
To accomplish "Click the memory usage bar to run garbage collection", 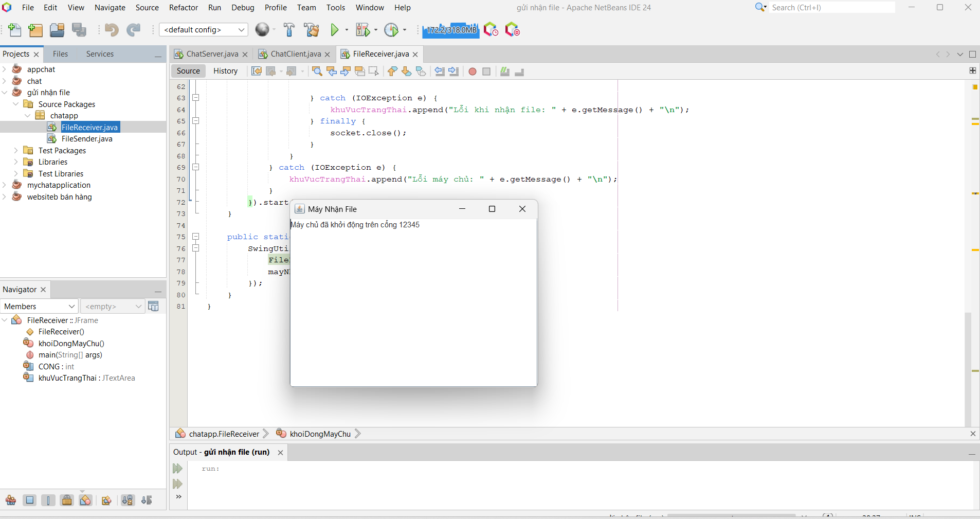I will click(x=451, y=30).
